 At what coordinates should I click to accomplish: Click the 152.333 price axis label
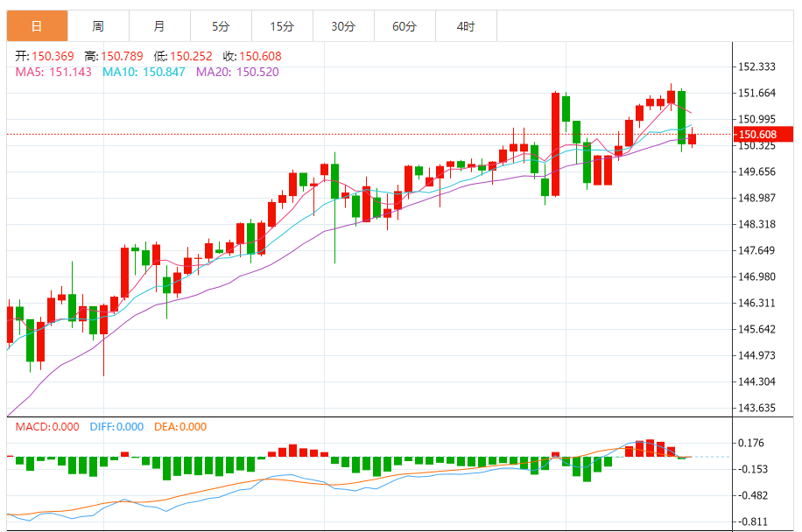click(x=756, y=67)
